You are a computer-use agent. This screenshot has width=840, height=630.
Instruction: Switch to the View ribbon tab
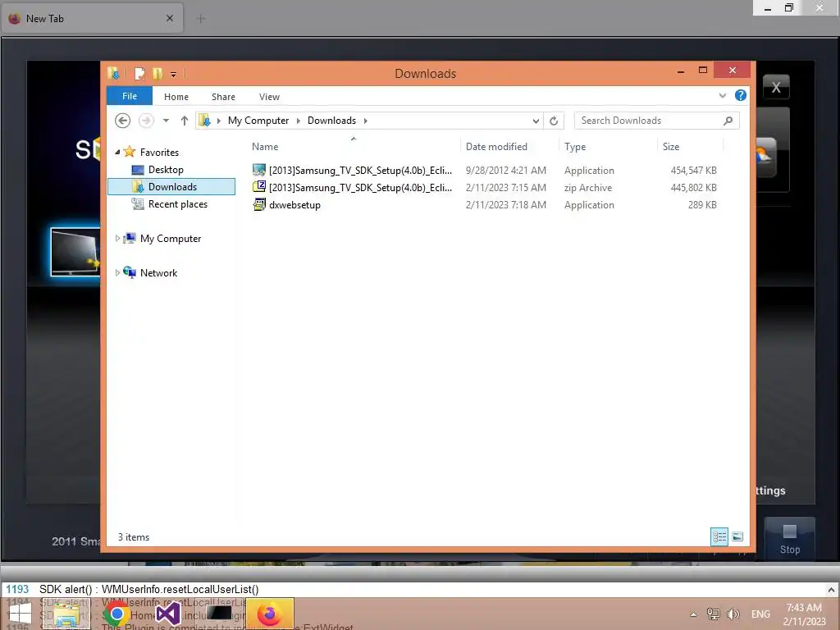(x=269, y=97)
